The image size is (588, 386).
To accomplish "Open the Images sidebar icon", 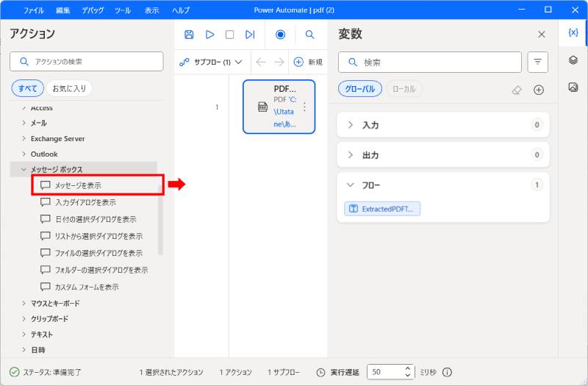I will tap(573, 87).
